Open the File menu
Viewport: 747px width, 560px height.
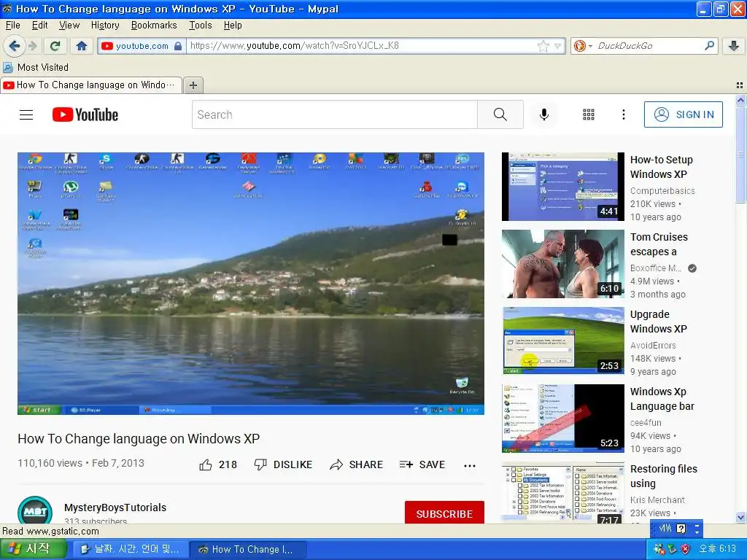pyautogui.click(x=13, y=26)
